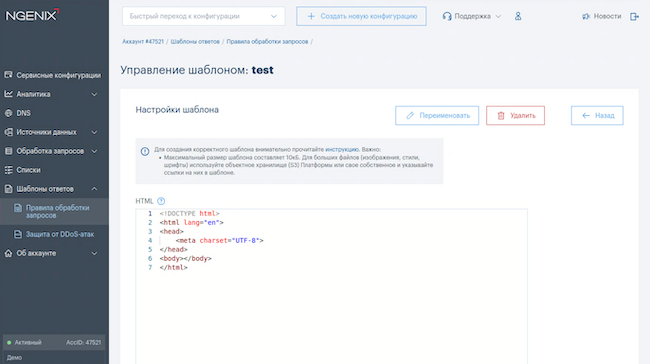This screenshot has width=650, height=364.
Task: Click the <body></body> code line
Action: click(185, 258)
